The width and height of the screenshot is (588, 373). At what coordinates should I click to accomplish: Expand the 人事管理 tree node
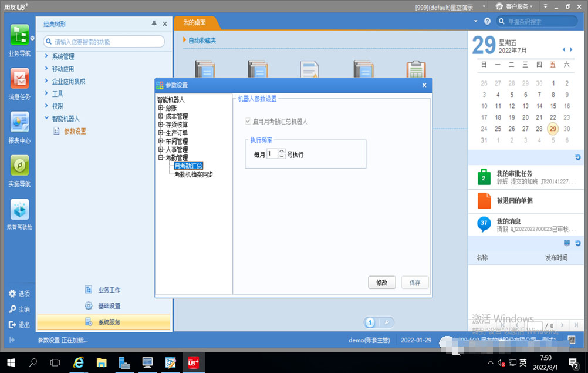[161, 149]
